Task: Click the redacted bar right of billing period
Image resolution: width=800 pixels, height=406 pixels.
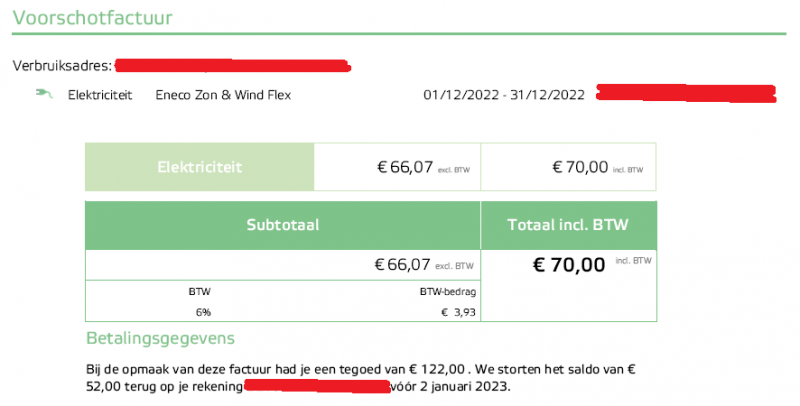Action: 685,94
